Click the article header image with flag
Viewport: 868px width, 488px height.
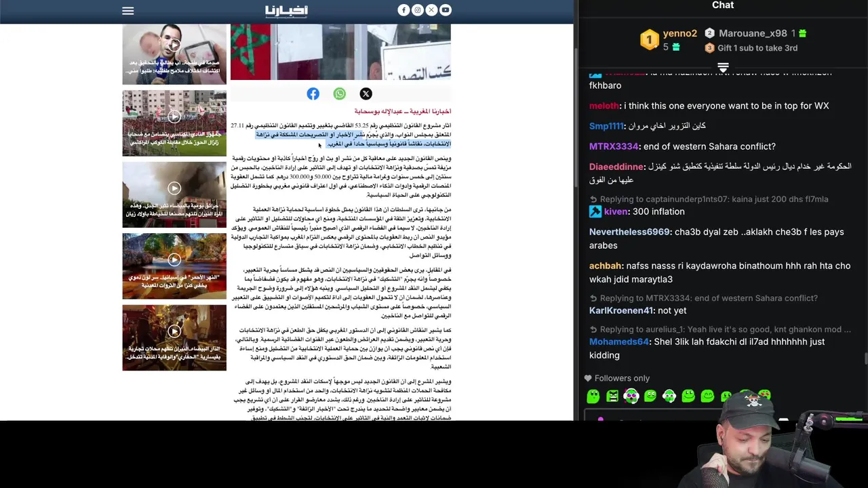(x=340, y=52)
